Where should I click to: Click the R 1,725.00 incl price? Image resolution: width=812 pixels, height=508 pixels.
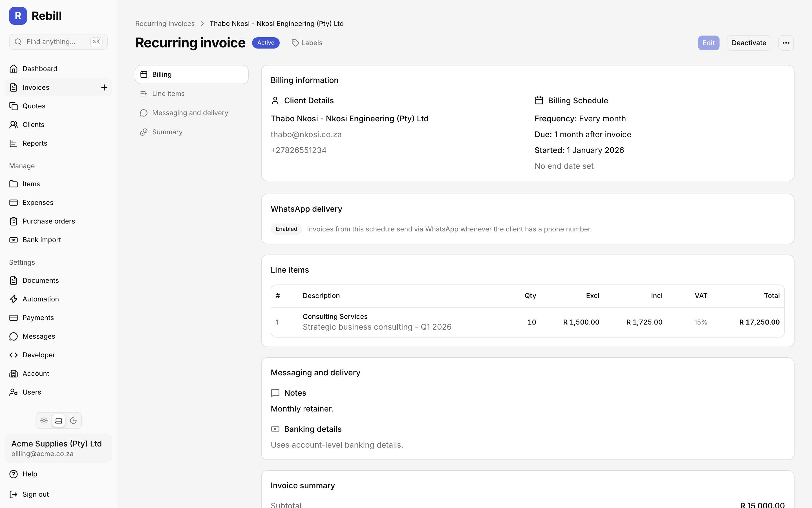644,322
